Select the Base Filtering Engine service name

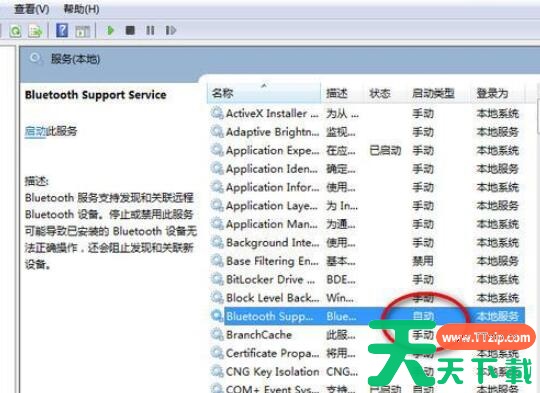(x=272, y=261)
